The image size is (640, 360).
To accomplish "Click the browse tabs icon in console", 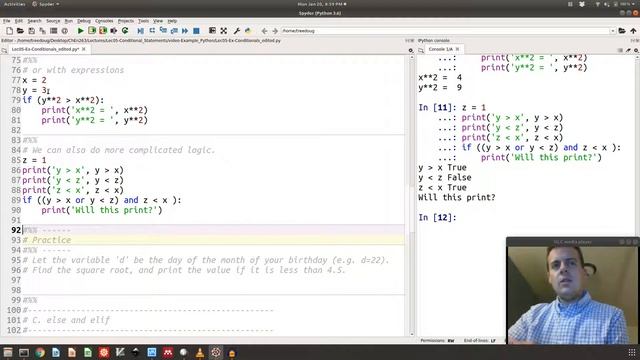I will (421, 50).
